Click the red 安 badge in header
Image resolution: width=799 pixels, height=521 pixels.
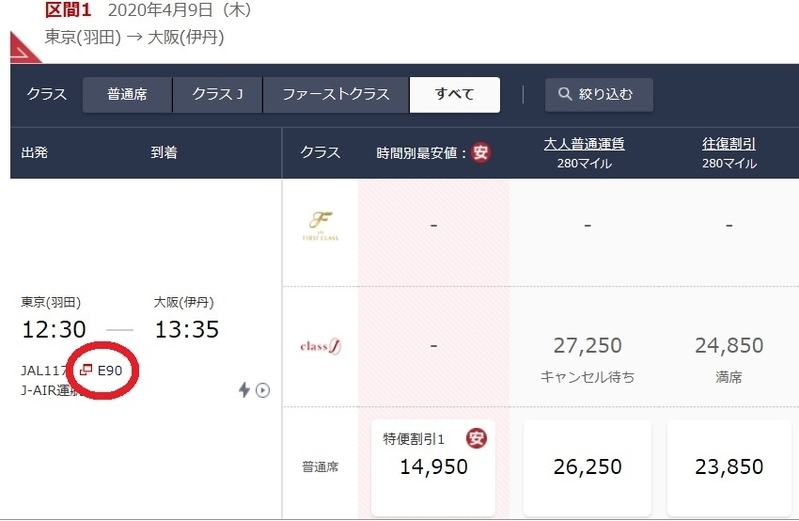click(480, 152)
